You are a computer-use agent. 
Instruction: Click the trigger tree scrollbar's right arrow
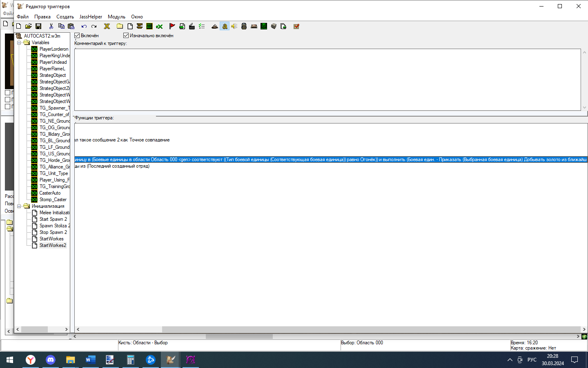pos(67,329)
